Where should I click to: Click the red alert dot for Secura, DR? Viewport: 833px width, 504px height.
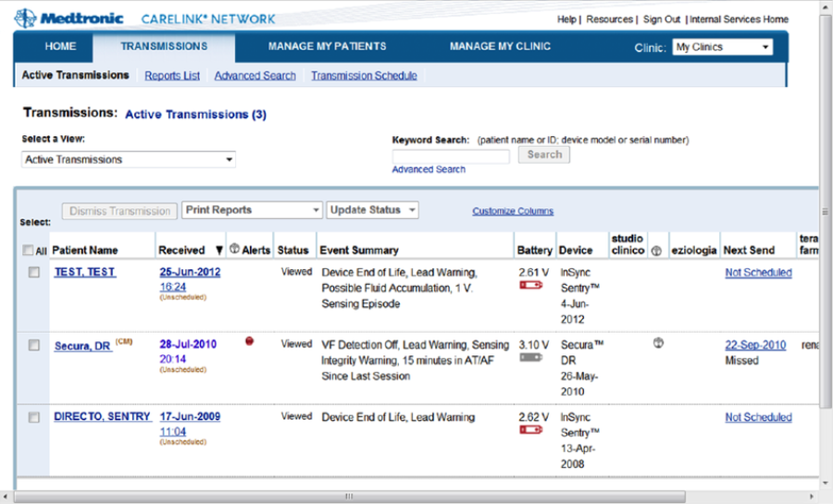point(248,342)
